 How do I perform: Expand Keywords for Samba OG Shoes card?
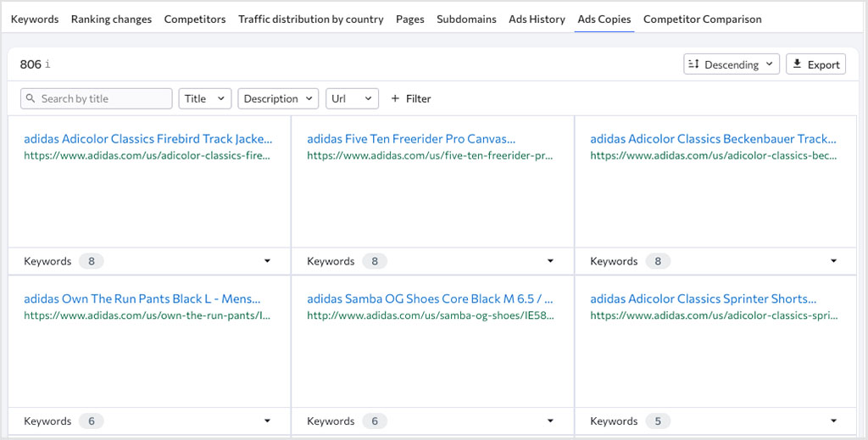click(x=550, y=421)
